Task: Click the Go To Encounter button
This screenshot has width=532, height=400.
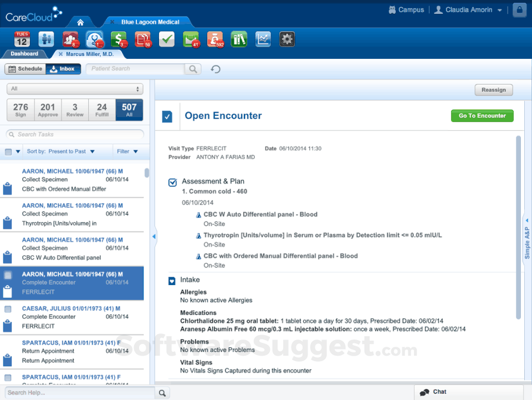Action: [x=482, y=116]
